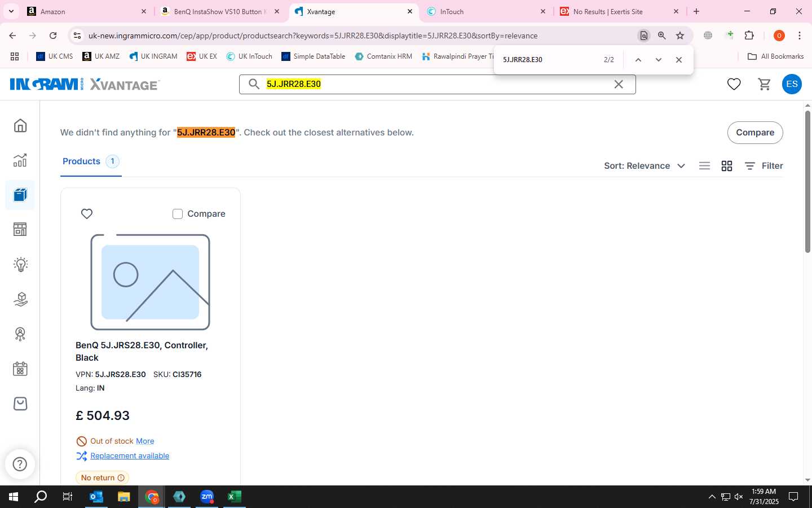
Task: Open All Bookmarks folder
Action: [x=775, y=56]
